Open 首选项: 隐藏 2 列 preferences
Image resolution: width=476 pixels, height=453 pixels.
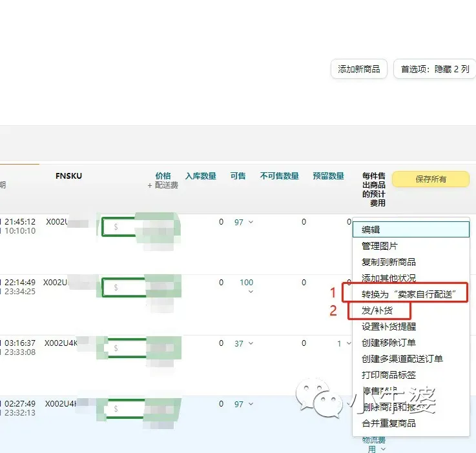435,69
